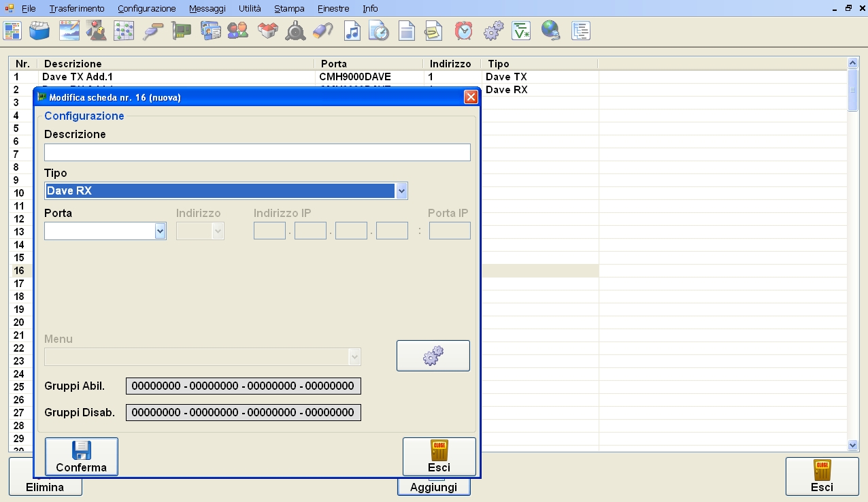Screen dimensions: 868x502
Task: Click the two-users toolbar icon
Action: click(237, 31)
